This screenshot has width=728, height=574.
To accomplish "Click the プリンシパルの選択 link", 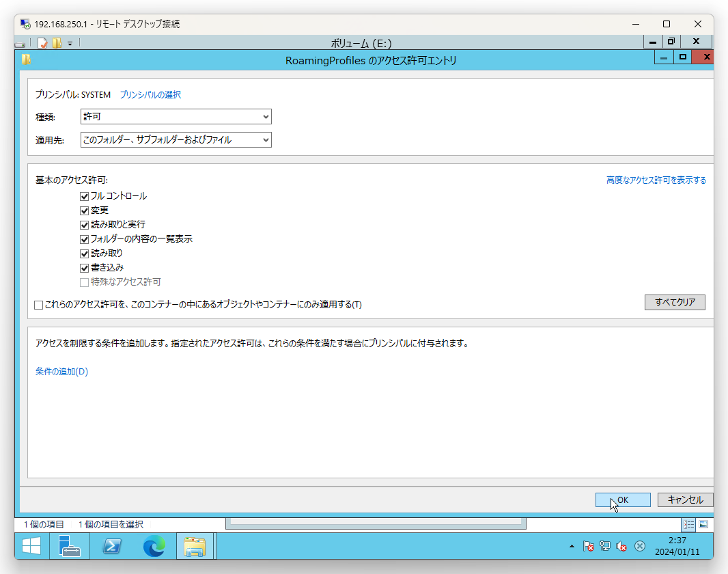I will [x=150, y=95].
